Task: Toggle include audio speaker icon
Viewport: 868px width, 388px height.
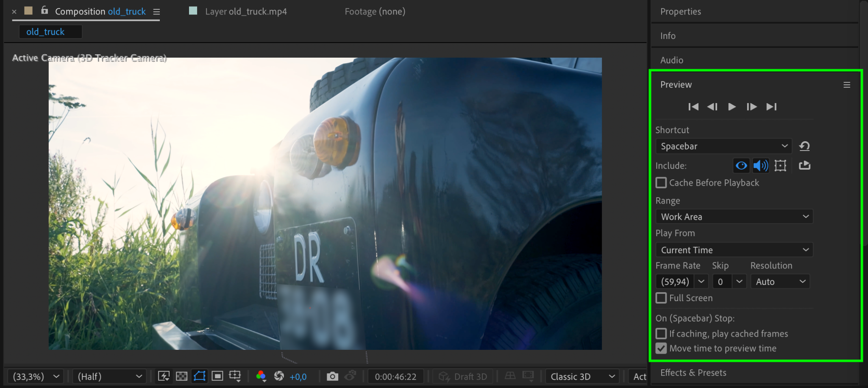Action: (760, 165)
